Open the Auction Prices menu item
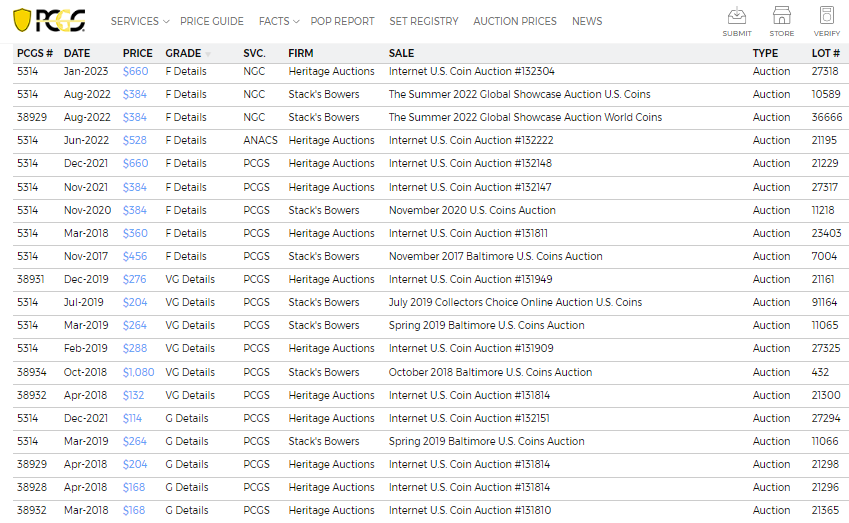 point(515,21)
